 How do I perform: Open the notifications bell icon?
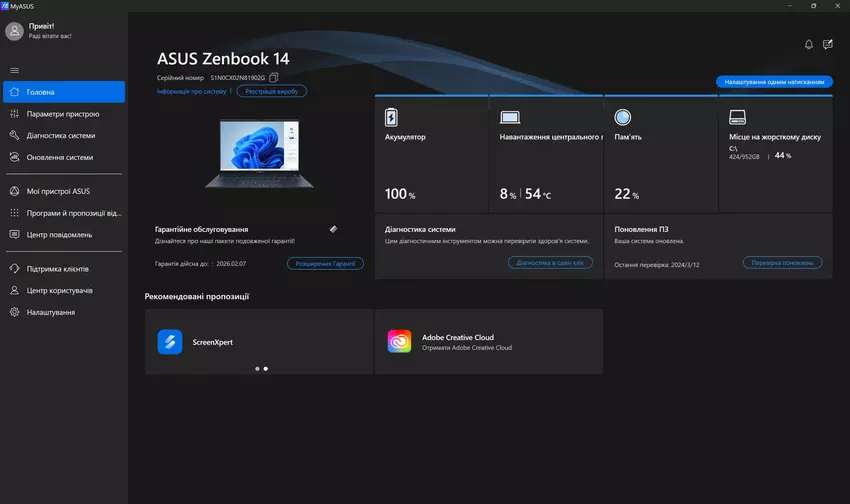point(809,44)
